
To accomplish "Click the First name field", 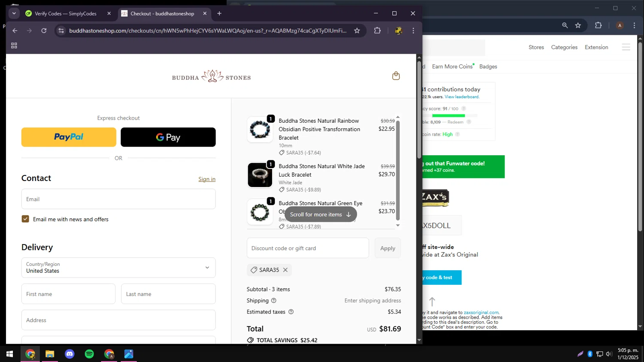I will [x=68, y=294].
